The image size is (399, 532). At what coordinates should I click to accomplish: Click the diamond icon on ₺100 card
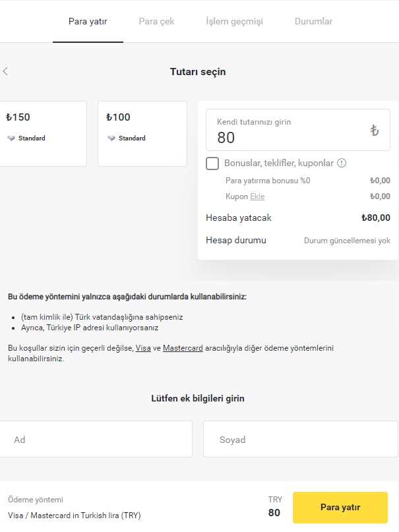pyautogui.click(x=111, y=138)
